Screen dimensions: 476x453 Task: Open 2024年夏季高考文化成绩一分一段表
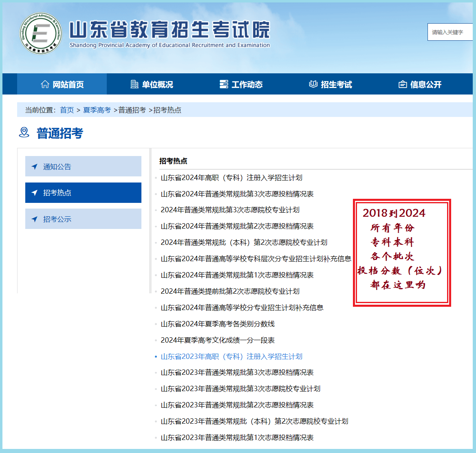(x=218, y=340)
